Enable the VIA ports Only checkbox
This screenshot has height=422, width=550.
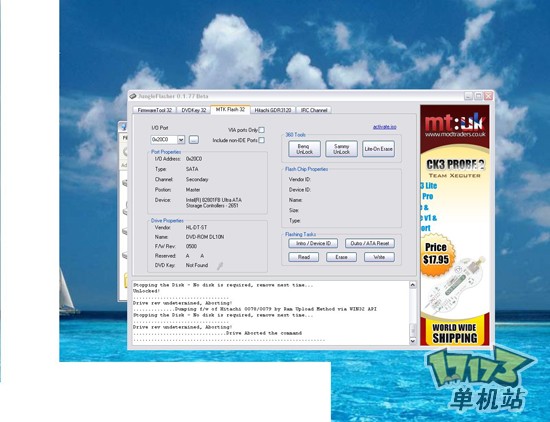pos(261,130)
